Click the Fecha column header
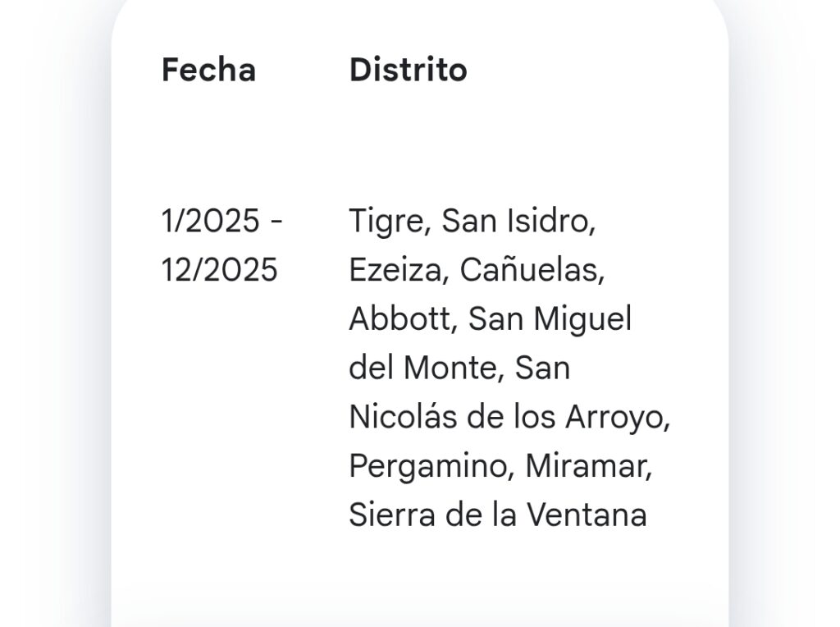Viewport: 840px width, 627px height. pos(208,70)
